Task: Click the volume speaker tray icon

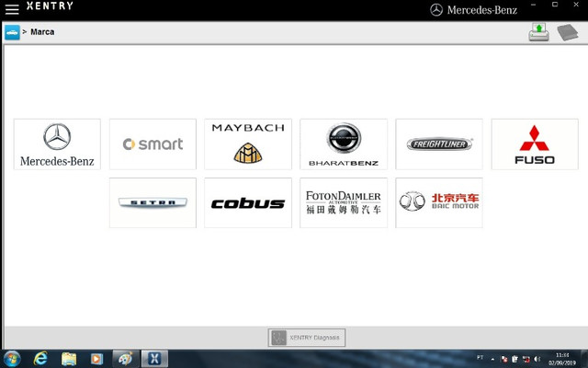Action: pyautogui.click(x=537, y=359)
